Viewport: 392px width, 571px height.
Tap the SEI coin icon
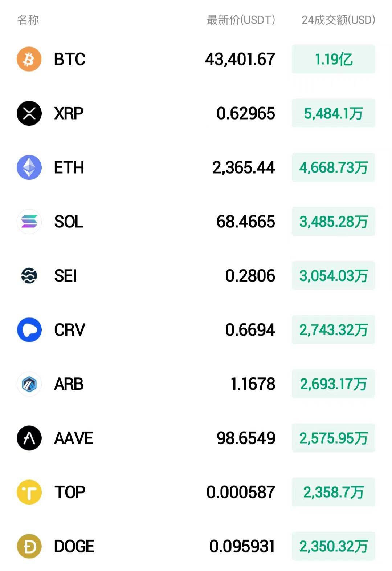[x=29, y=276]
